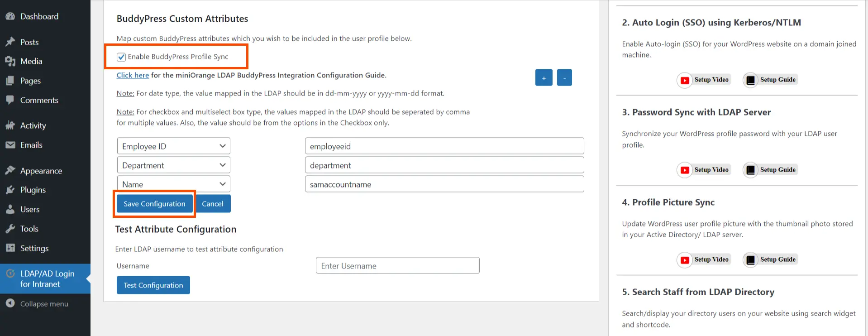Click the Comments bubble icon

click(x=10, y=100)
